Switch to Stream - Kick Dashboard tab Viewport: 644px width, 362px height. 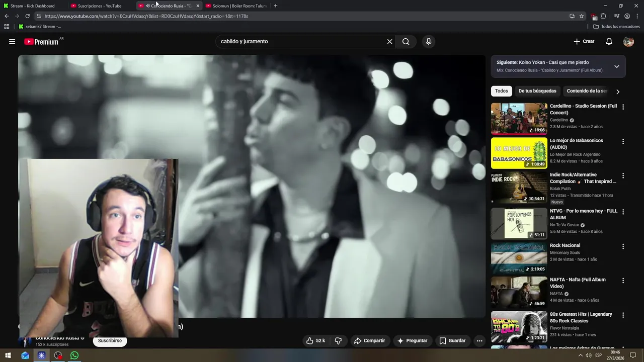[33, 6]
